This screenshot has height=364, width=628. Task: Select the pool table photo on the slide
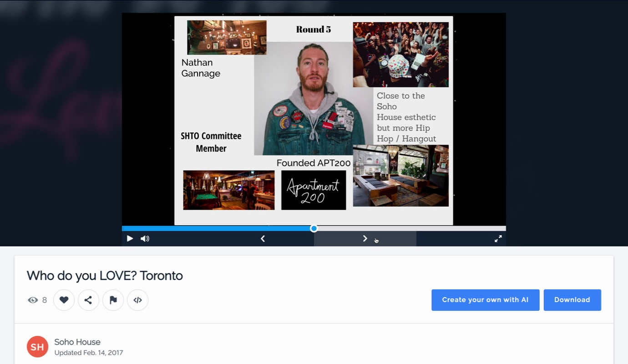(228, 190)
